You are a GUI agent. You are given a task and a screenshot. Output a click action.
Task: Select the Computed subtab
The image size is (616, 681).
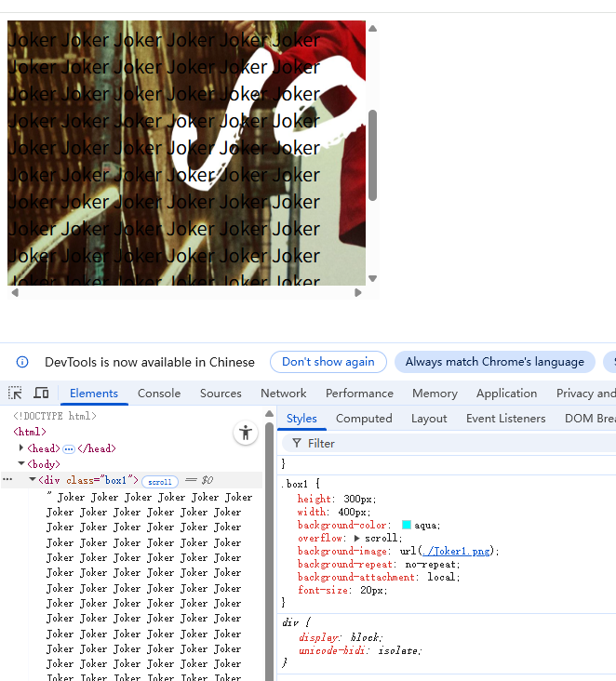(364, 419)
